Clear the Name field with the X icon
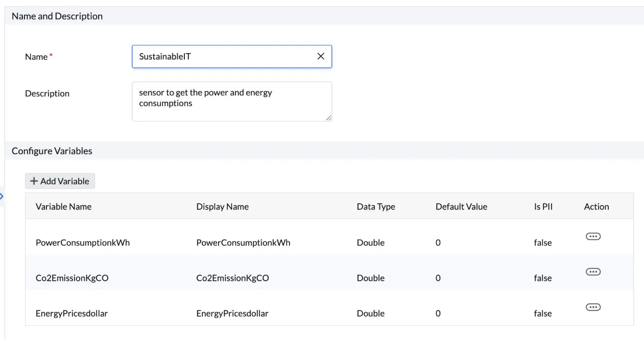The height and width of the screenshot is (340, 644). tap(321, 56)
